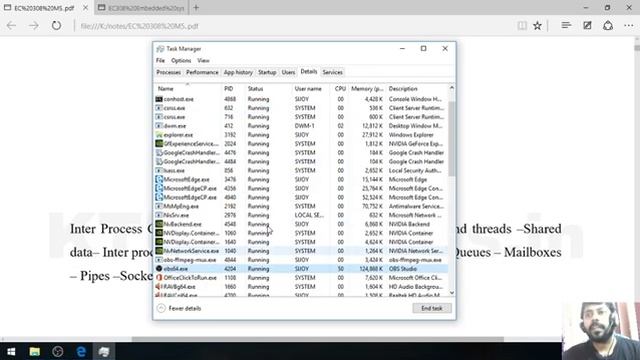Switch to the second Edge tab

pos(142,8)
